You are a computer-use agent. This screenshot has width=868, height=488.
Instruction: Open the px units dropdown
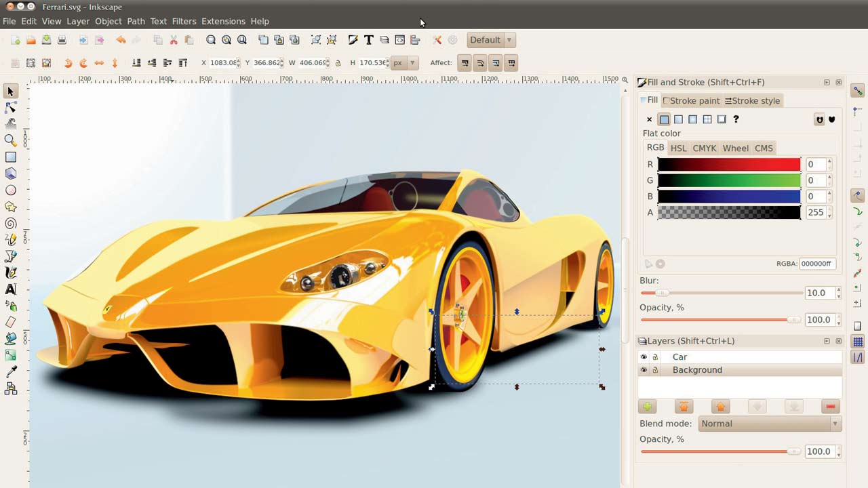pos(404,63)
